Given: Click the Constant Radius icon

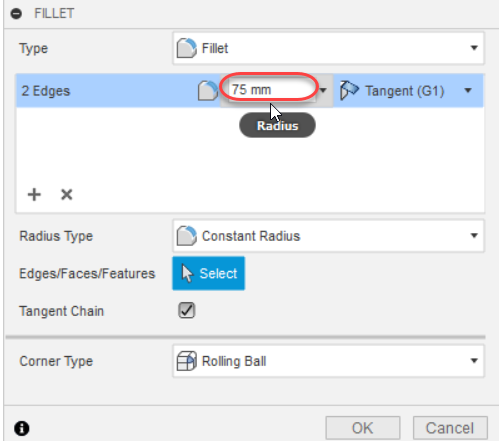Looking at the screenshot, I should click(x=186, y=236).
